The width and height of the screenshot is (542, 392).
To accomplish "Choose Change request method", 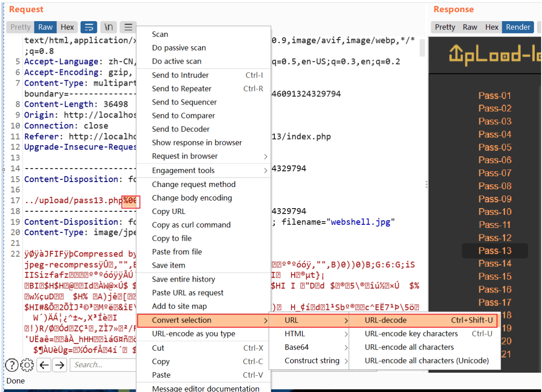I will (204, 184).
